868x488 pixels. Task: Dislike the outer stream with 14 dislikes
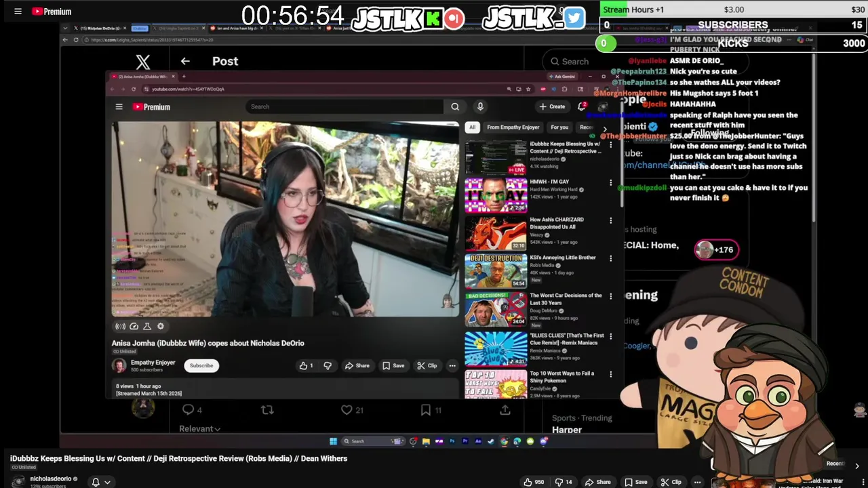click(x=564, y=482)
